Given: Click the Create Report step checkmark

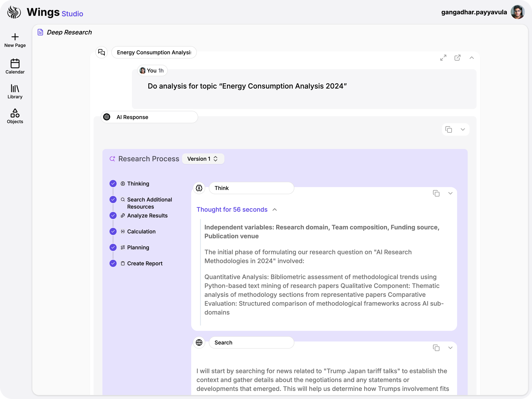Looking at the screenshot, I should tap(113, 263).
